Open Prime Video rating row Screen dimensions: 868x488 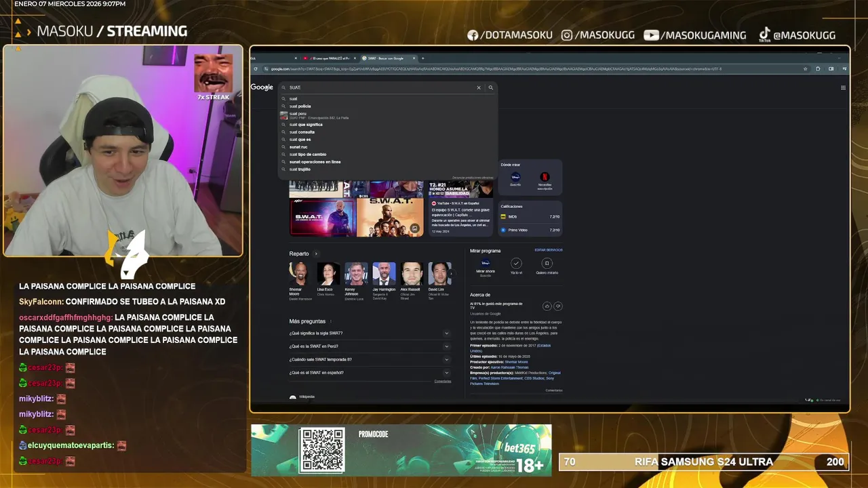(x=530, y=230)
